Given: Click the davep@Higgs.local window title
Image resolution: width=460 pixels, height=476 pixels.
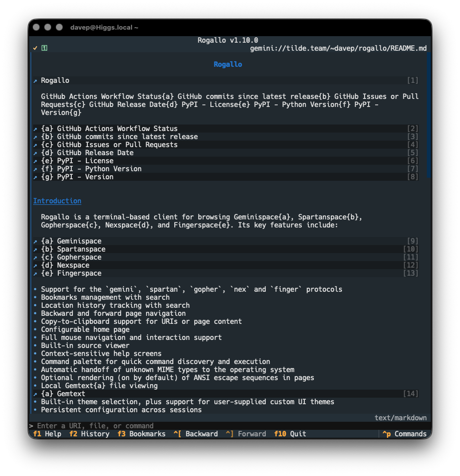Looking at the screenshot, I should click(104, 27).
